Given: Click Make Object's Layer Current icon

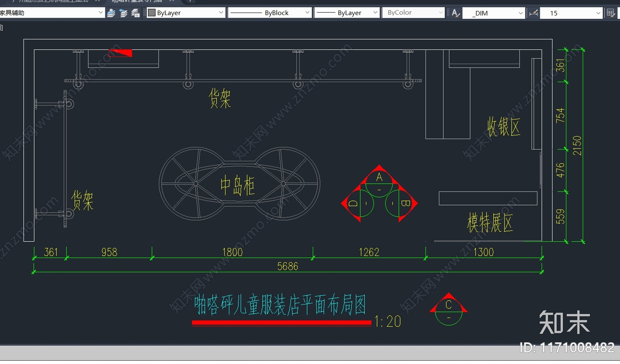Looking at the screenshot, I should [x=111, y=13].
